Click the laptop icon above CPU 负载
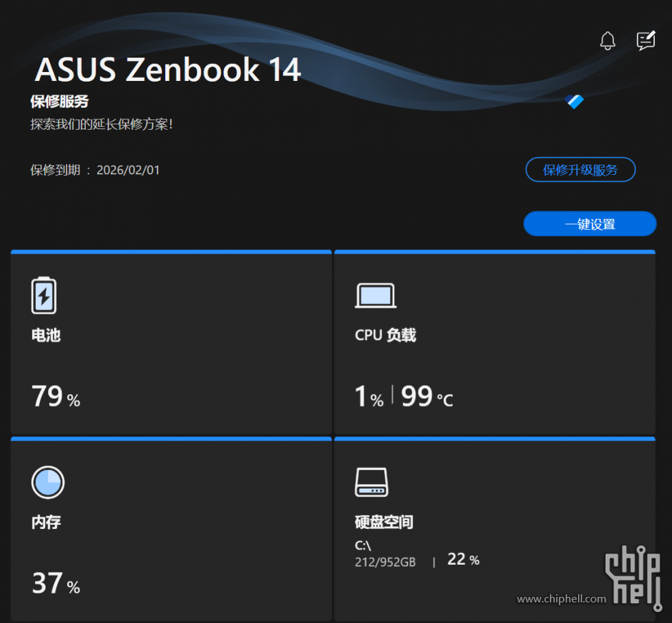The height and width of the screenshot is (623, 672). tap(376, 296)
